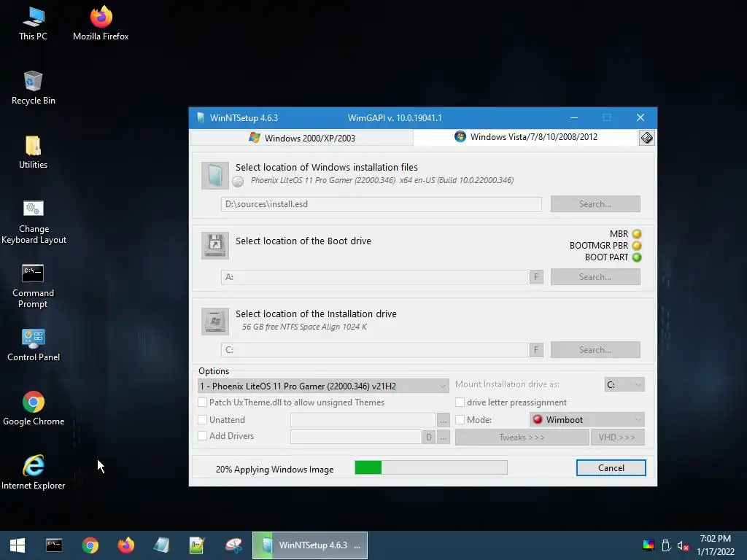The width and height of the screenshot is (747, 560).
Task: Cancel the Windows image applying
Action: click(x=611, y=467)
